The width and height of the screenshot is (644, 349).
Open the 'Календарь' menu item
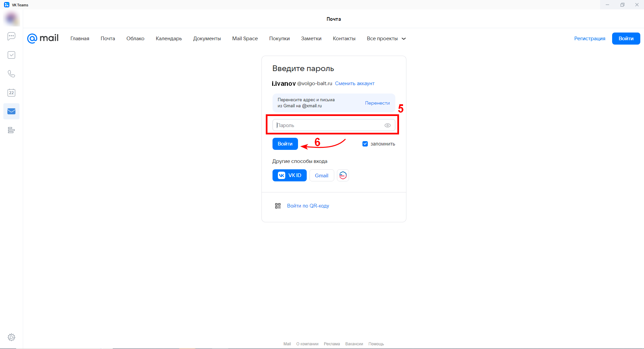[169, 39]
